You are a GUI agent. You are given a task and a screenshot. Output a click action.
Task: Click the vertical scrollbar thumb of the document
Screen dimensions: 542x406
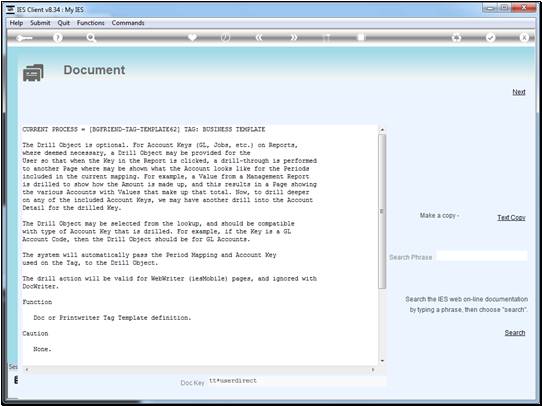click(x=382, y=211)
